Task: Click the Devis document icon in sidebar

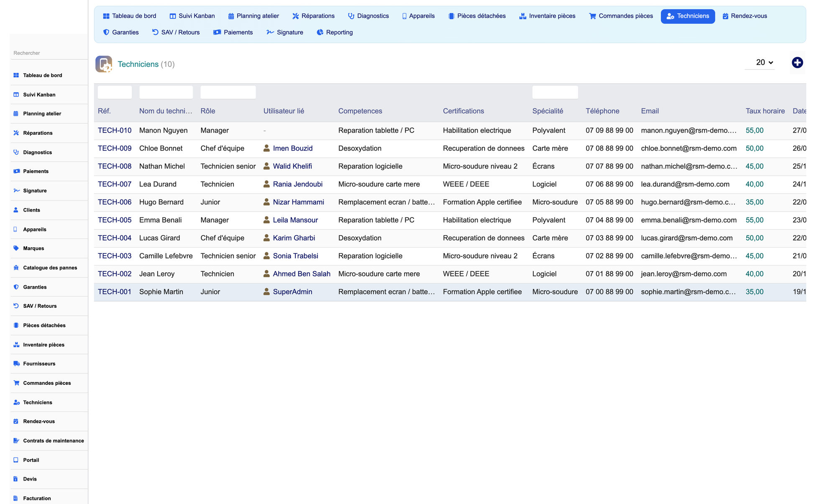Action: click(x=15, y=479)
